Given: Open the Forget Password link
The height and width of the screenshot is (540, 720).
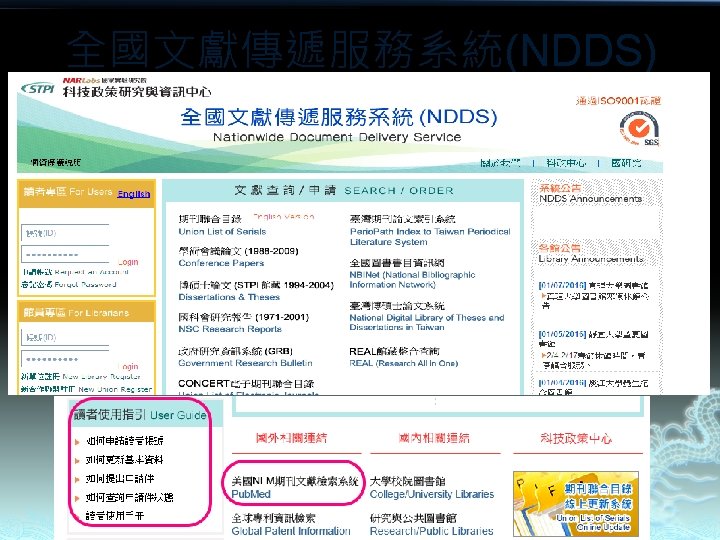Looking at the screenshot, I should click(69, 284).
